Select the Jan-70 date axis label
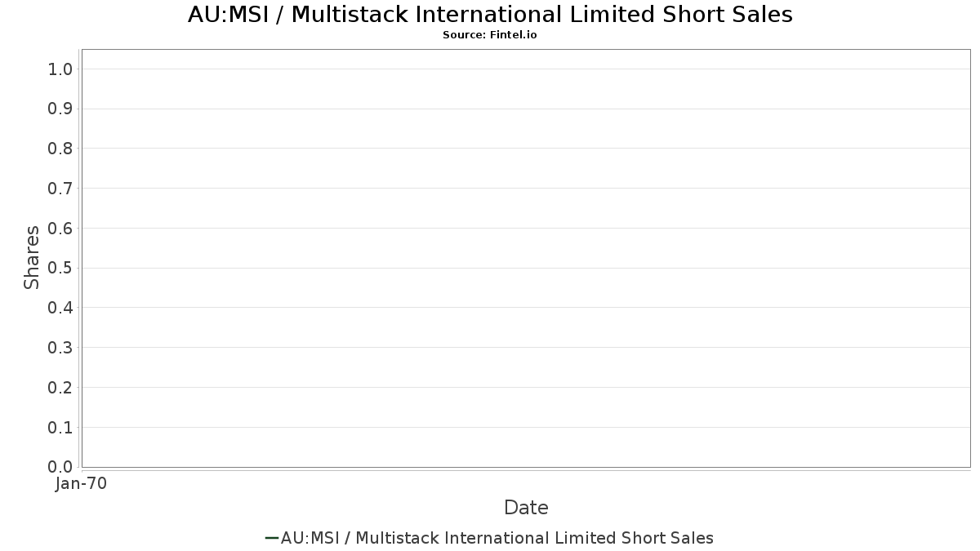The width and height of the screenshot is (980, 551). (x=82, y=484)
